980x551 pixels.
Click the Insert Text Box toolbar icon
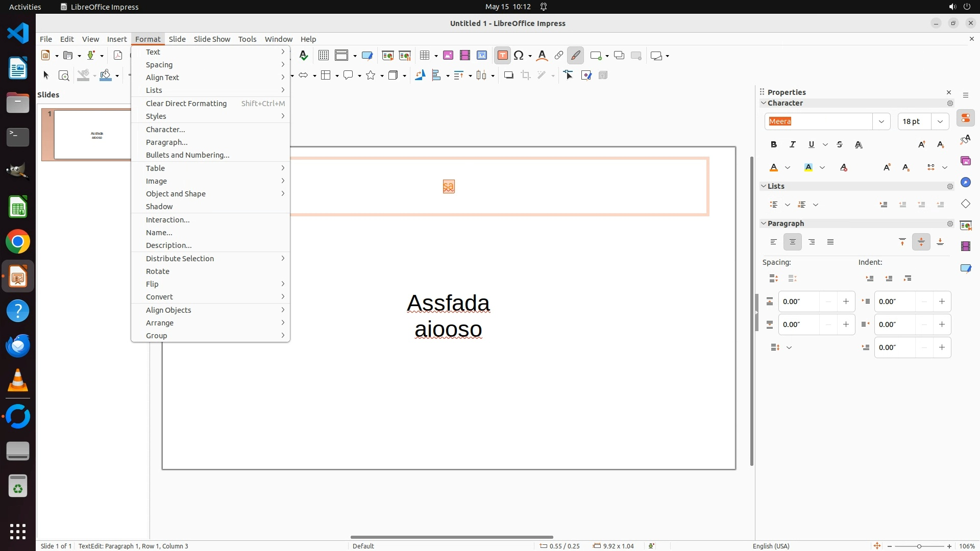(502, 56)
